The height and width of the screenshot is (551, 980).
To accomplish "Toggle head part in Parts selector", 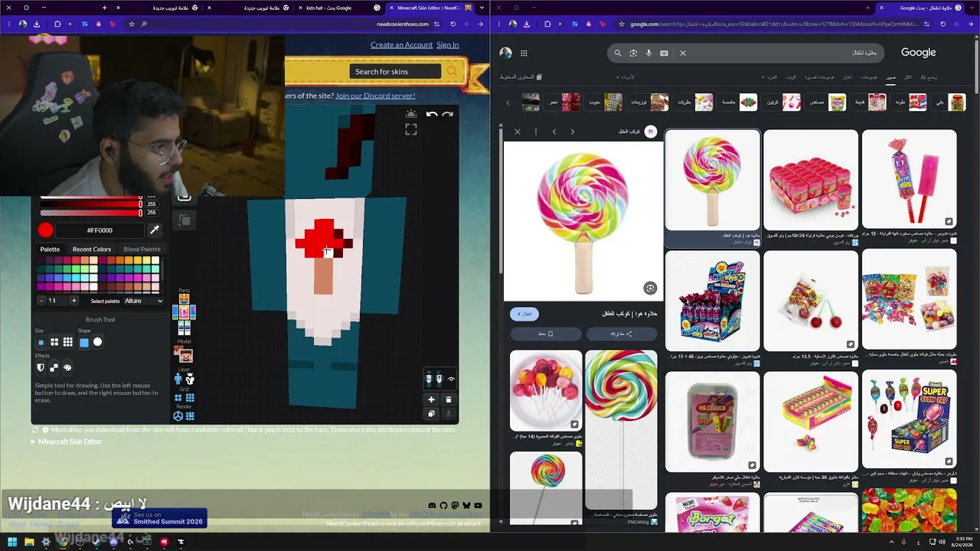I will (x=184, y=299).
